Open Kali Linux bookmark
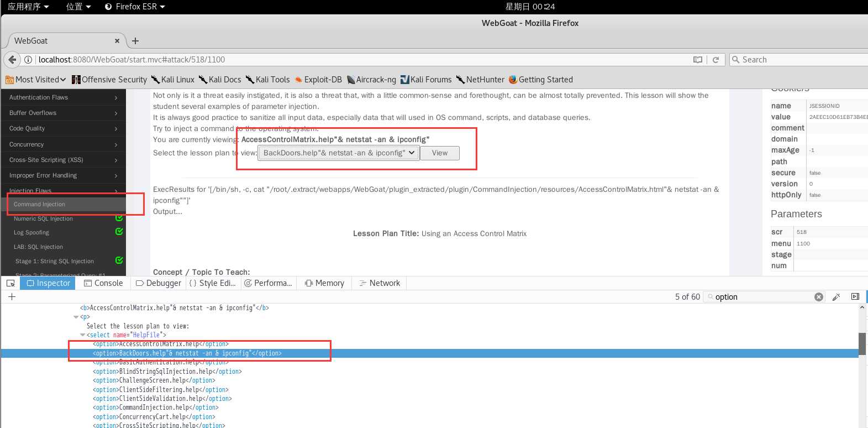Image resolution: width=868 pixels, height=428 pixels. pyautogui.click(x=173, y=80)
